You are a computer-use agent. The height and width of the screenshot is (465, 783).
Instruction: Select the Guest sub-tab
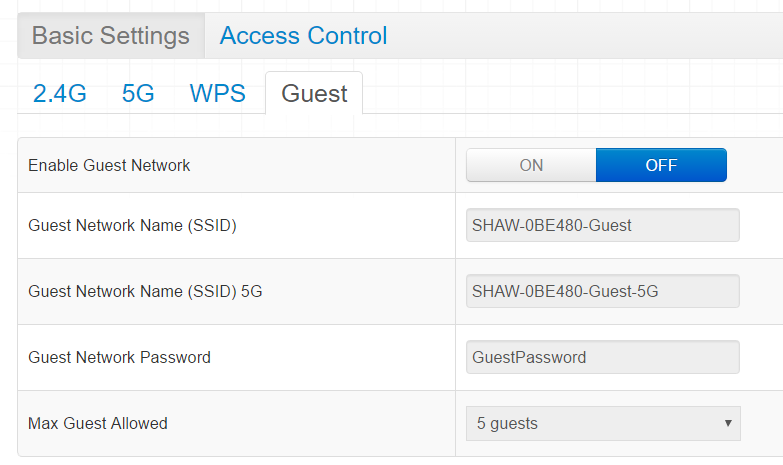pos(314,94)
